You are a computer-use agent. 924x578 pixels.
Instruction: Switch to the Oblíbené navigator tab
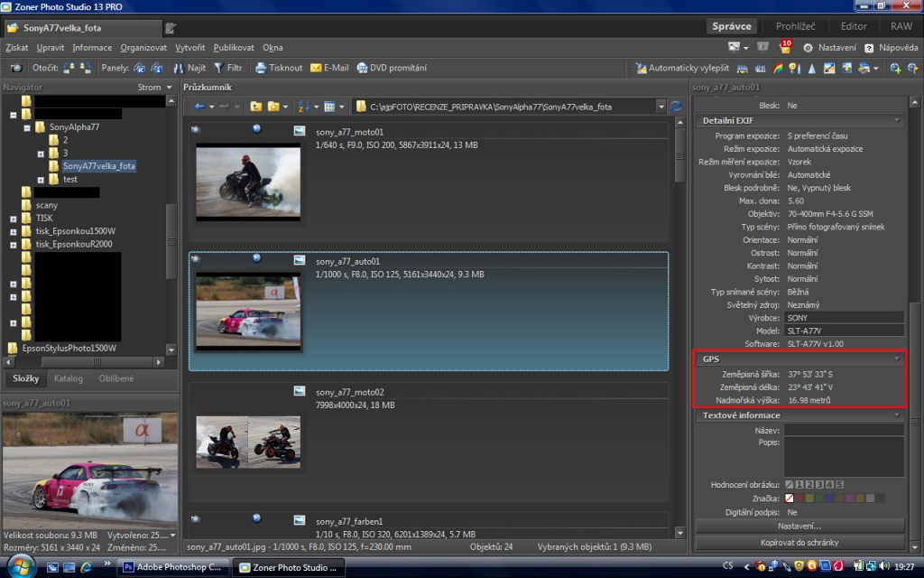(116, 378)
